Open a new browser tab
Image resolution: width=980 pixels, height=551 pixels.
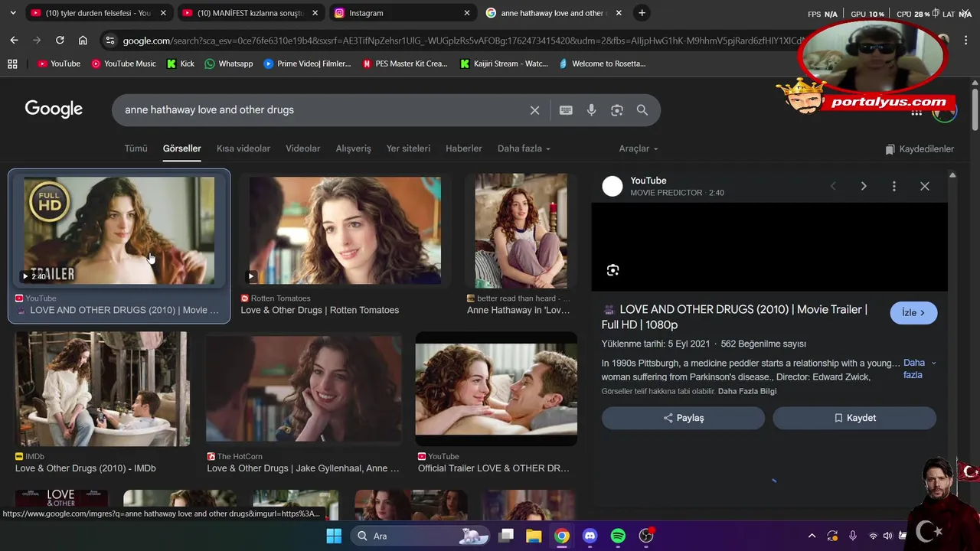pos(642,13)
